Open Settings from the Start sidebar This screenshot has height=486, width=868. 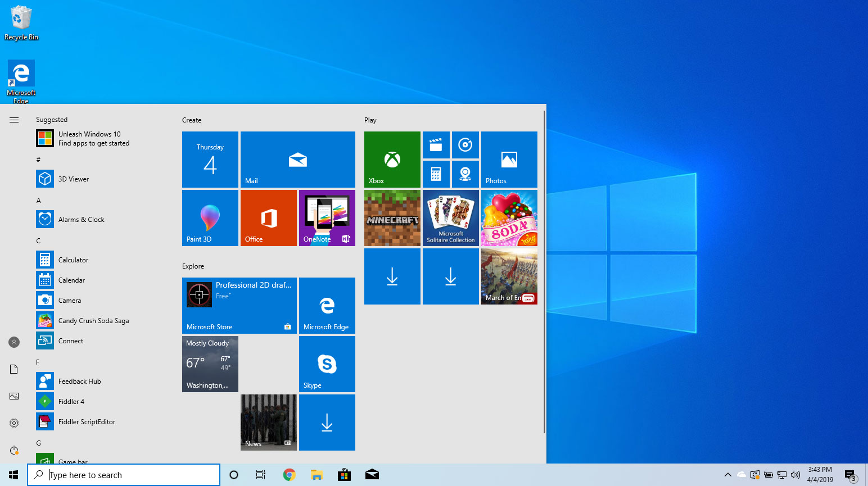(x=14, y=423)
